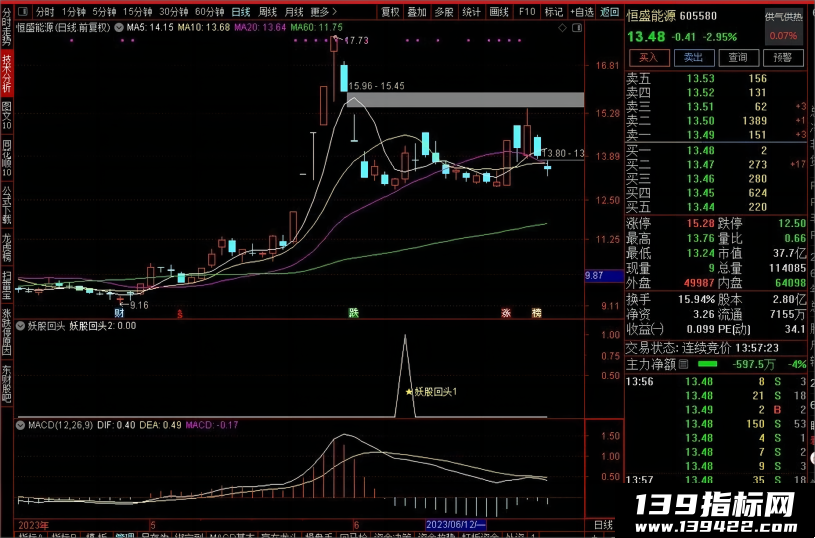Click the blue 卖出 sell button
815x538 pixels.
click(x=693, y=58)
